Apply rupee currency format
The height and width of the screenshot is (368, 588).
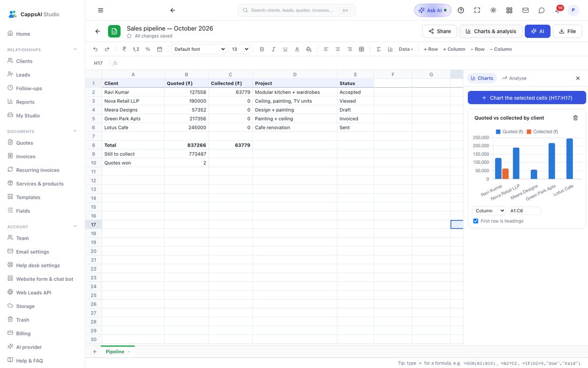point(124,49)
